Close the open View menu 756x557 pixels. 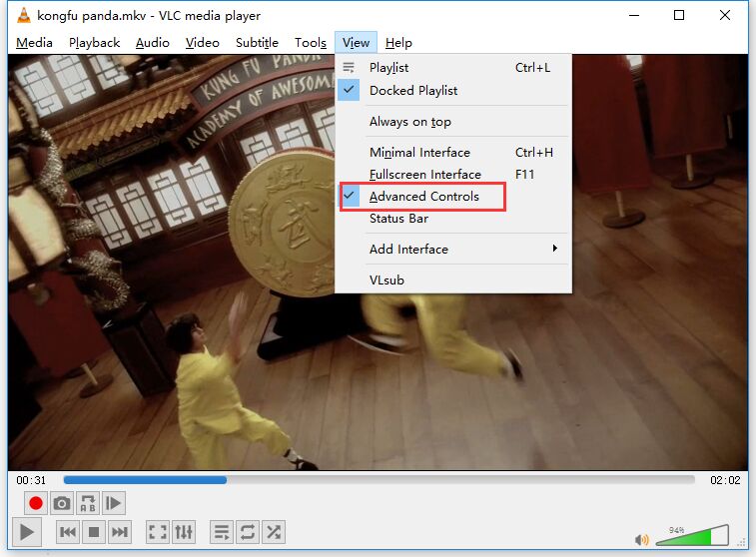[x=356, y=43]
